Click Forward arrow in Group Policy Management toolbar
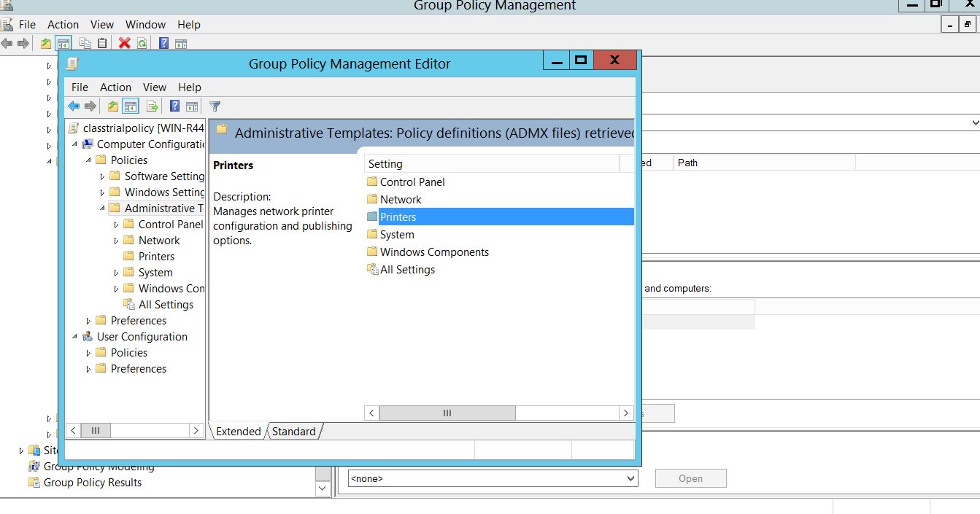980x514 pixels. [23, 43]
